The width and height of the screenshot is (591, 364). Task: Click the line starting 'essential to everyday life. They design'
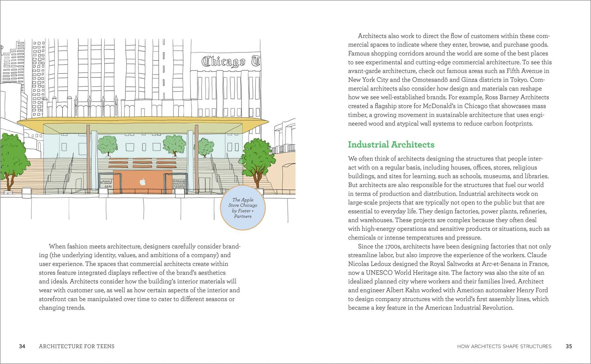[x=447, y=211]
